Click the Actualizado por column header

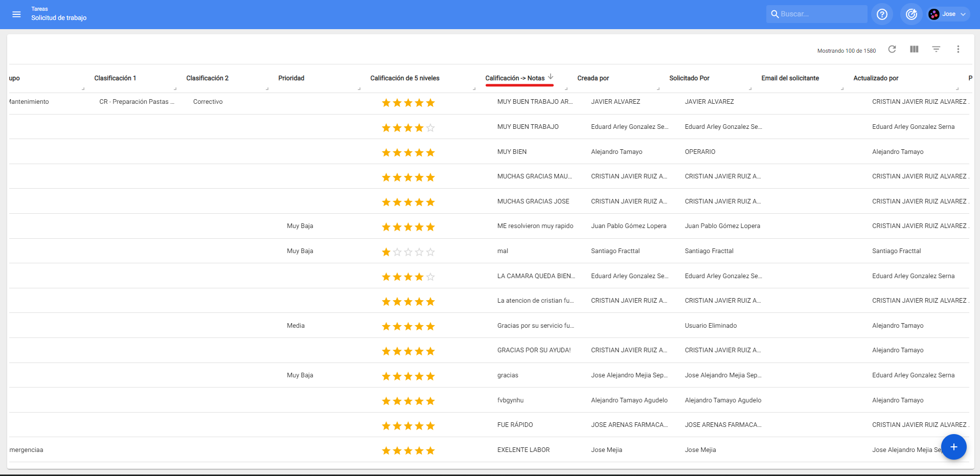point(875,78)
